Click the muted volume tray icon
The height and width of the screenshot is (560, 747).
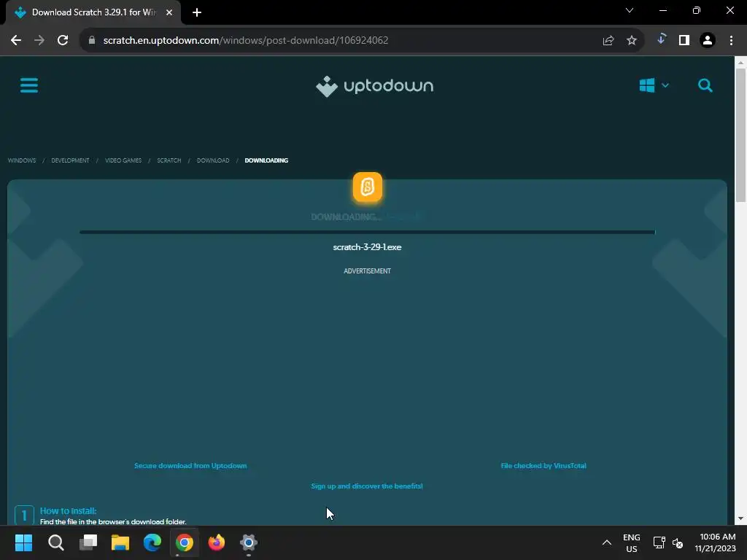tap(678, 542)
